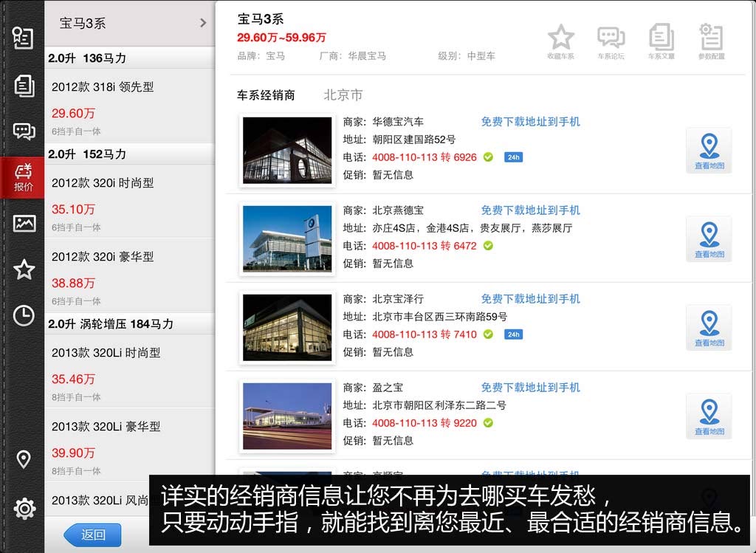Select the 2012款 320i 豪华型 model
Viewport: 756px width, 553px height.
pos(129,275)
